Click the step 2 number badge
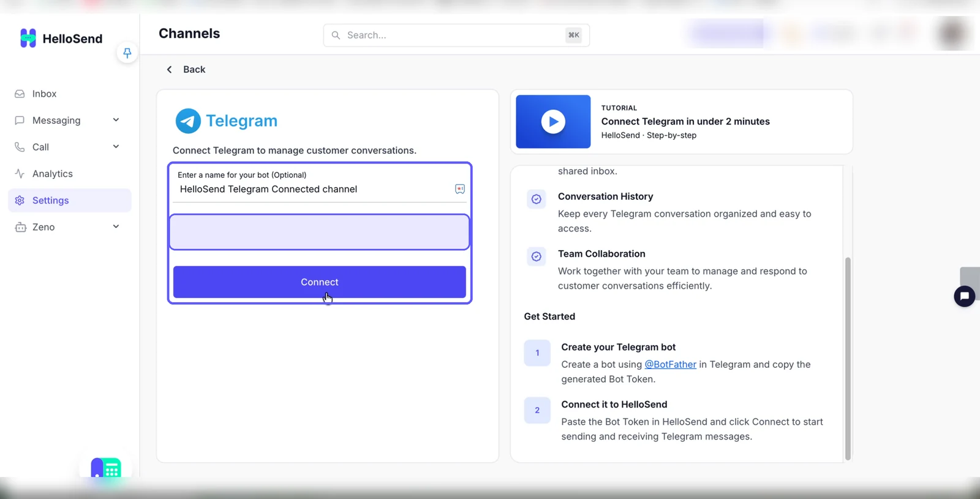Screen dimensions: 980x499 (537, 410)
